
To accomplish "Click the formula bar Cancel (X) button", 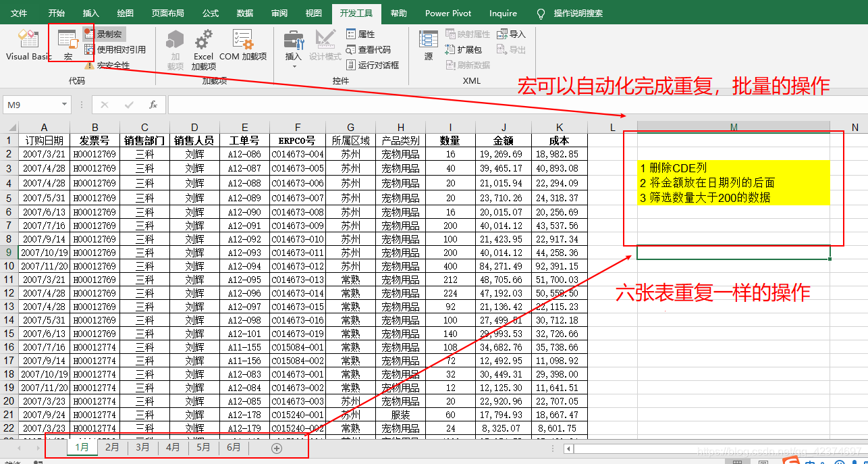I will [104, 105].
